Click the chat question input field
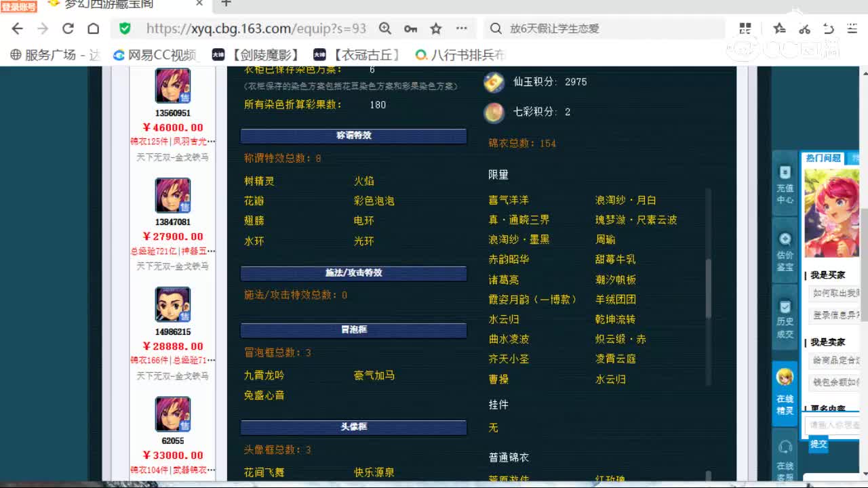 (x=833, y=425)
